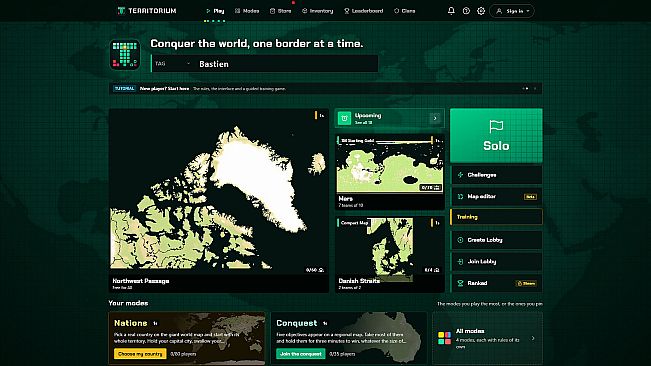Click the Challenges lightning icon
Screen dimensions: 651x366
(460, 175)
